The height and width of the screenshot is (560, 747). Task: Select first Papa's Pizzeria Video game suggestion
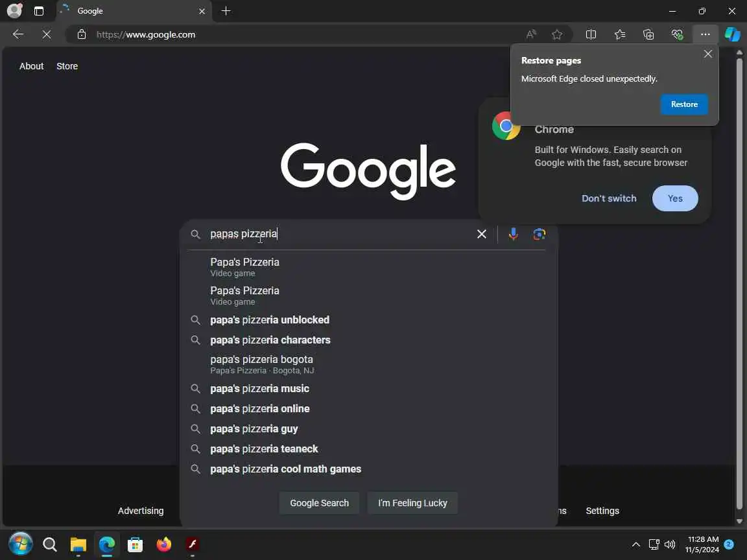(x=369, y=267)
